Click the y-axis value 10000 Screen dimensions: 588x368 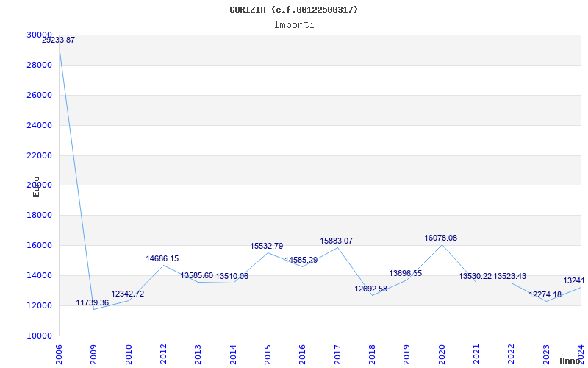pyautogui.click(x=40, y=336)
